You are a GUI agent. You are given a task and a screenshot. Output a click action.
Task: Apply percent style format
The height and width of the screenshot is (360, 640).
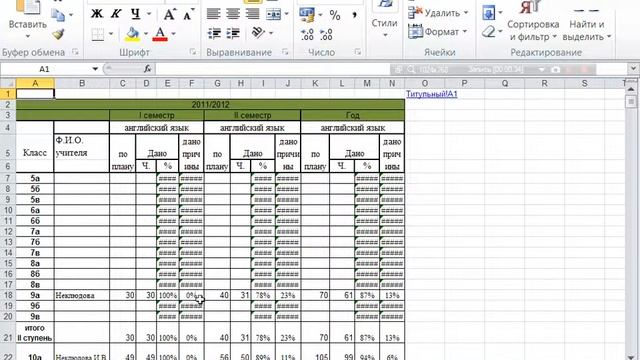click(x=335, y=15)
